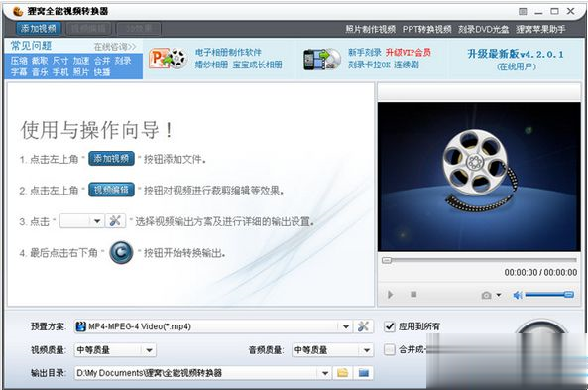588x390 pixels.
Task: Open the output folder with the blue folder icon
Action: (x=363, y=373)
